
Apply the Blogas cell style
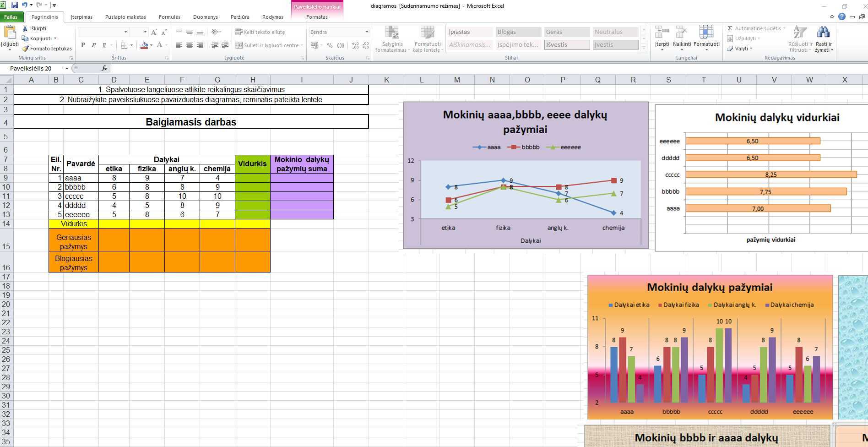[x=518, y=32]
